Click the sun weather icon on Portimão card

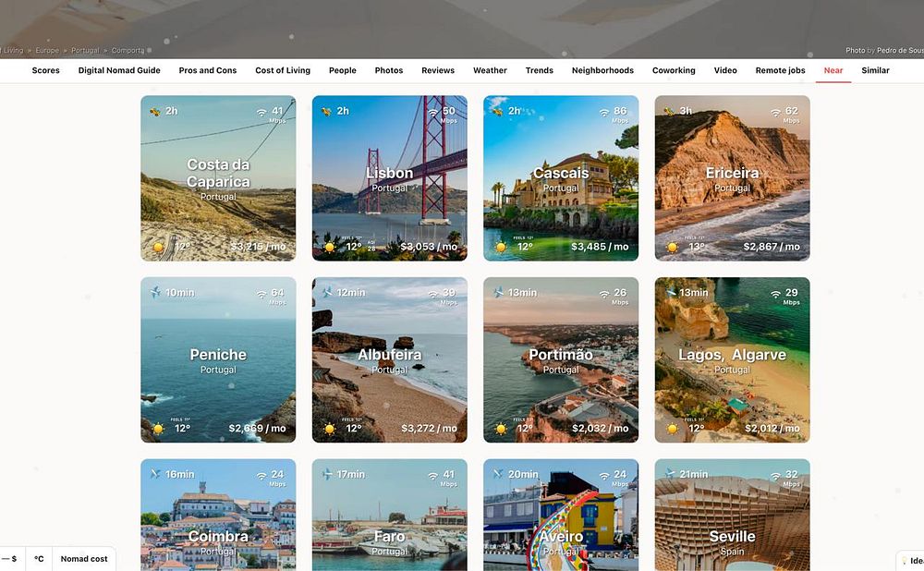tap(502, 429)
